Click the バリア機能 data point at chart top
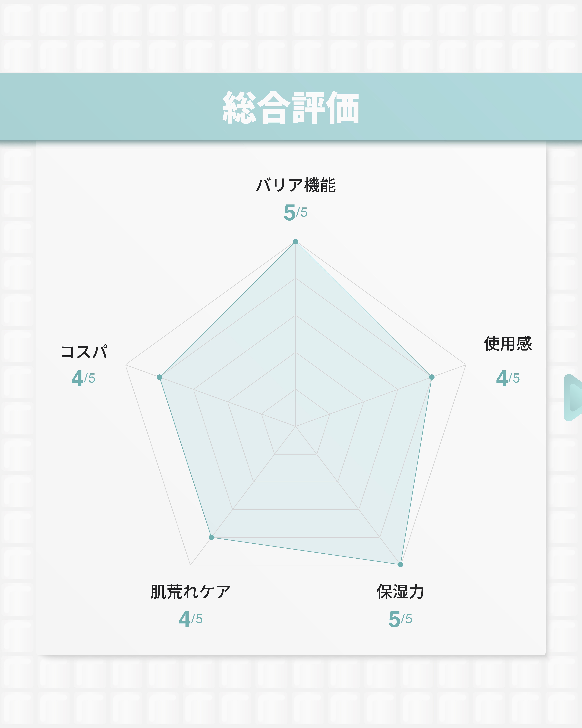This screenshot has width=582, height=728. pos(296,241)
